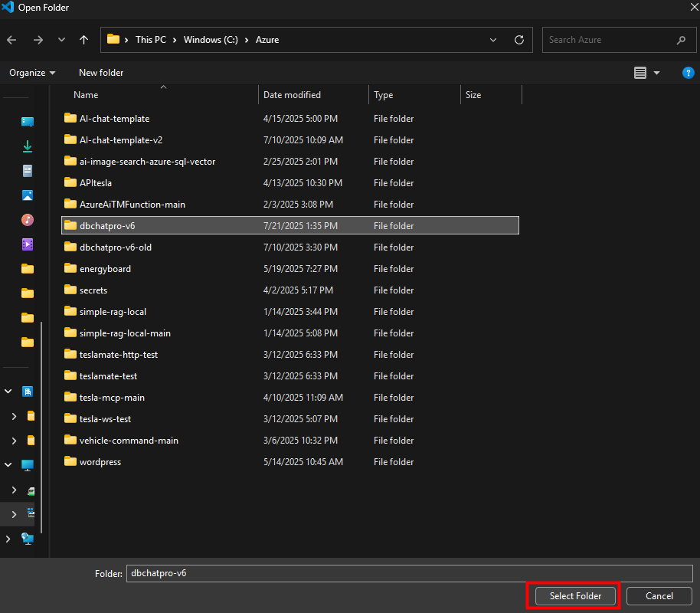The image size is (700, 613).
Task: Click breadcrumb chevron after Windows (C:)
Action: pyautogui.click(x=247, y=40)
